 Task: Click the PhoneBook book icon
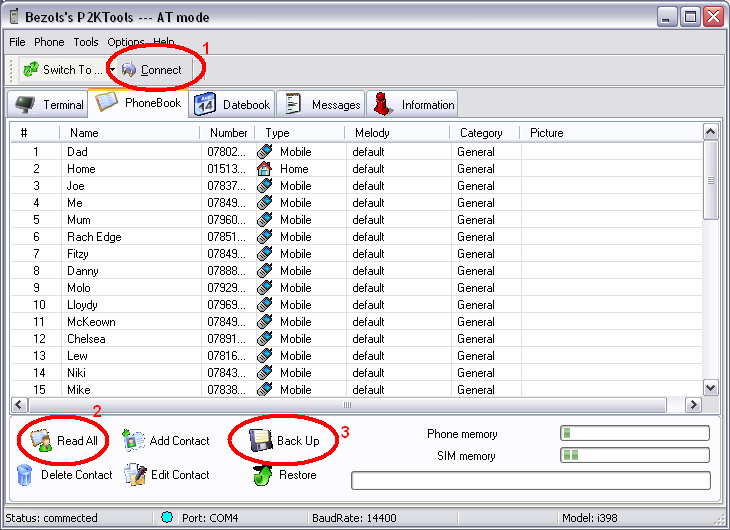click(106, 101)
